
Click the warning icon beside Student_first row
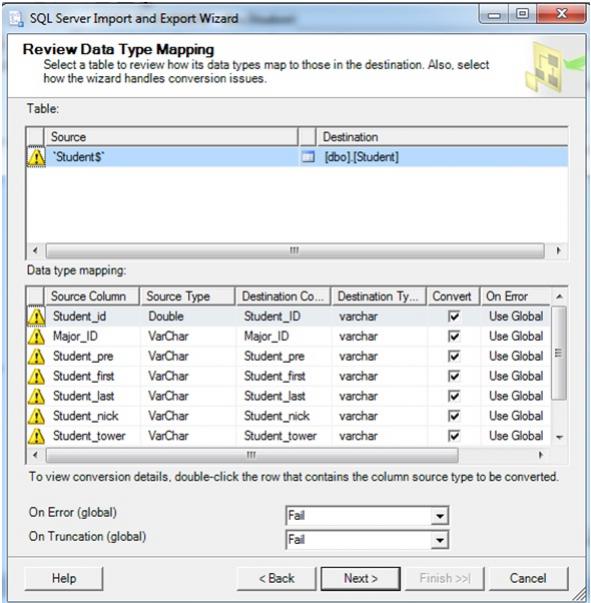[x=37, y=376]
